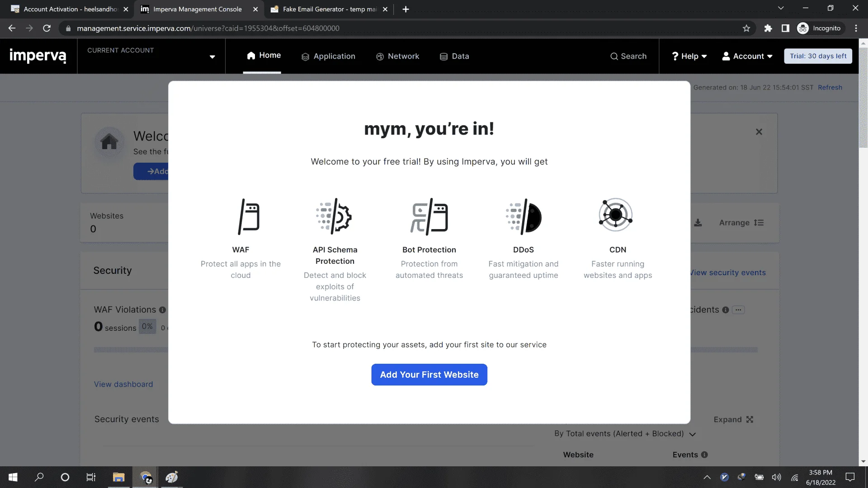This screenshot has height=488, width=868.
Task: Click the API Schema Protection icon
Action: 335,216
